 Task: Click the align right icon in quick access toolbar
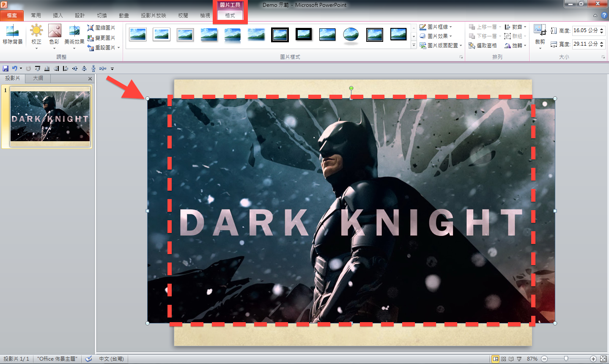point(56,68)
